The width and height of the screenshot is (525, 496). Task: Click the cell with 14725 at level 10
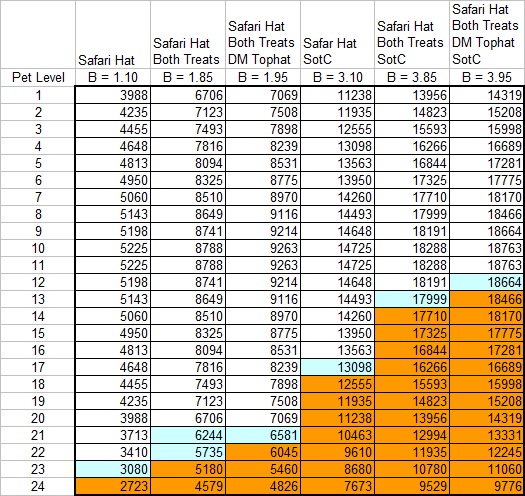point(338,248)
